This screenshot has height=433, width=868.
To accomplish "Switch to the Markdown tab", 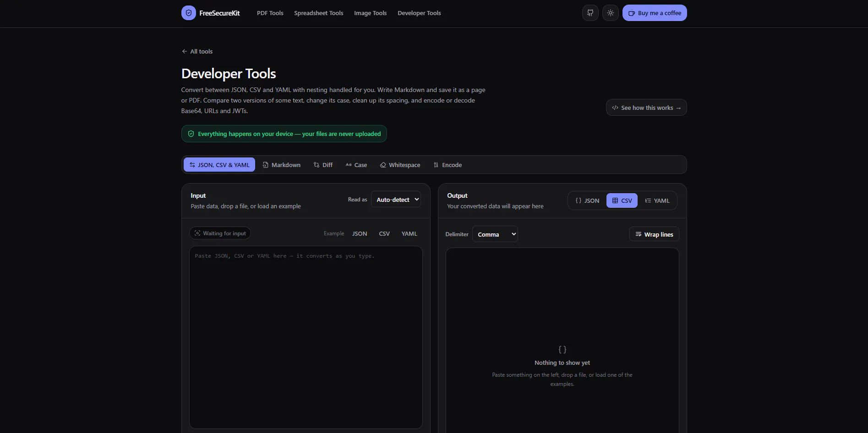I will (x=282, y=165).
